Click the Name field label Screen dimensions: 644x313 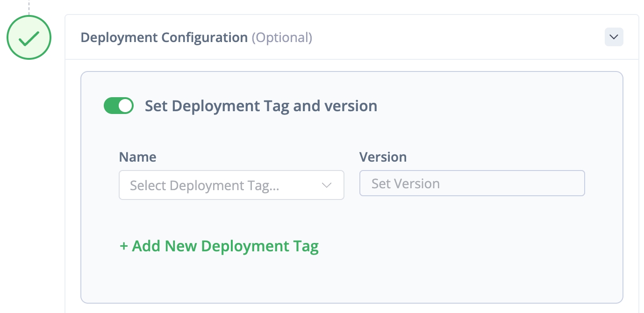pyautogui.click(x=137, y=157)
